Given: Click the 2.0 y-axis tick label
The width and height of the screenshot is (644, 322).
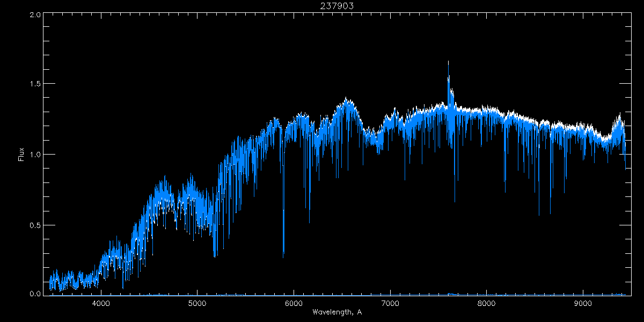Looking at the screenshot, I should tap(34, 14).
